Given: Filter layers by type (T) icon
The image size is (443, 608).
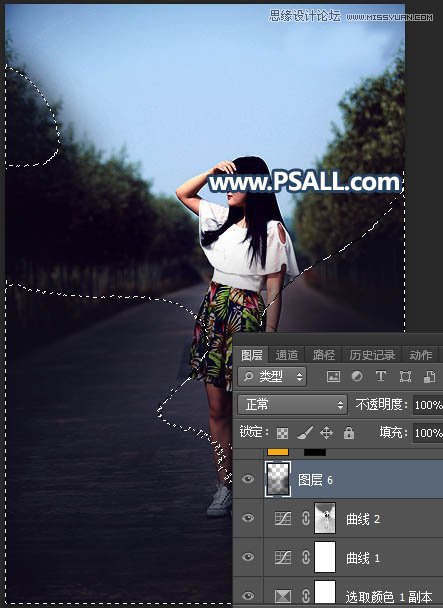Looking at the screenshot, I should [x=381, y=376].
